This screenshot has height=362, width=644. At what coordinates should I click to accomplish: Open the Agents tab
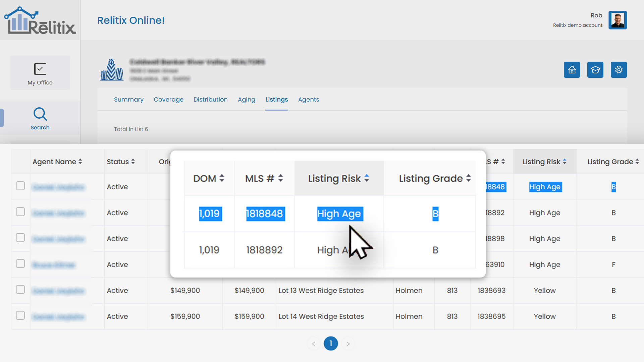(x=309, y=99)
